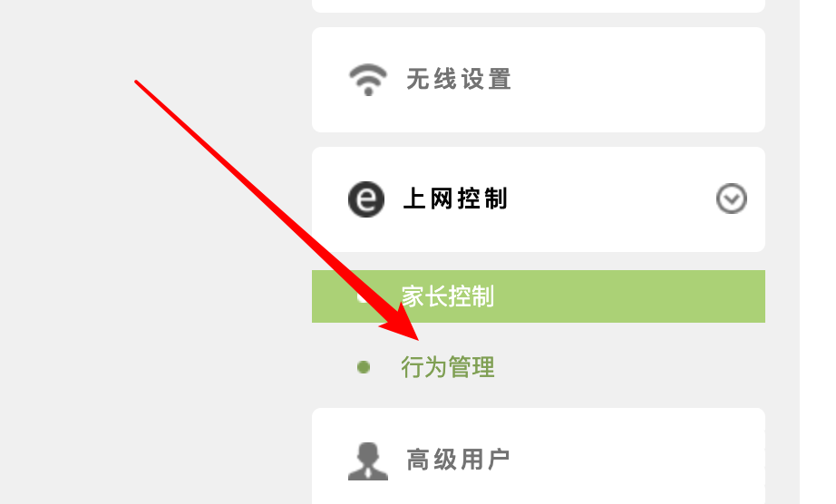836x504 pixels.
Task: Click the row area right of 行为管理 text
Action: pyautogui.click(x=629, y=367)
